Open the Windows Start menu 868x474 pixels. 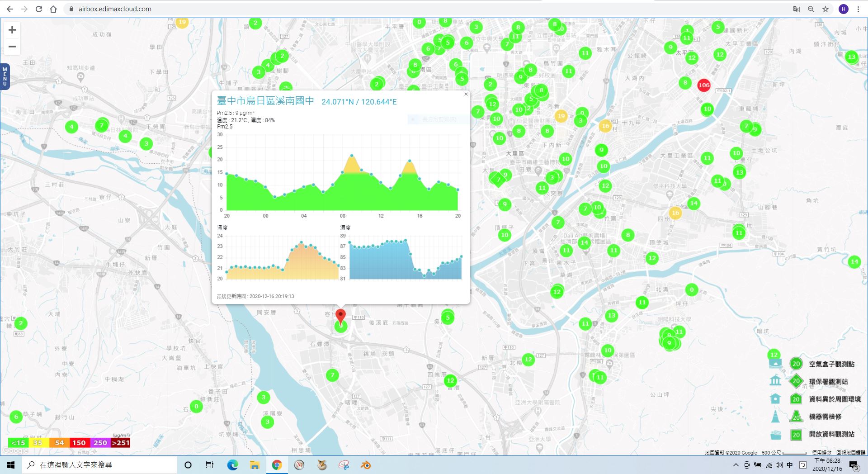[11, 465]
